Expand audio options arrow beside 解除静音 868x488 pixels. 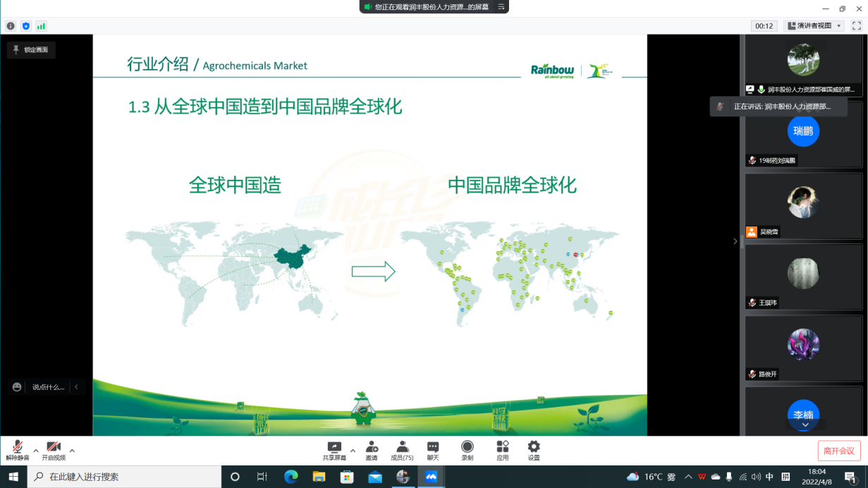pos(36,451)
